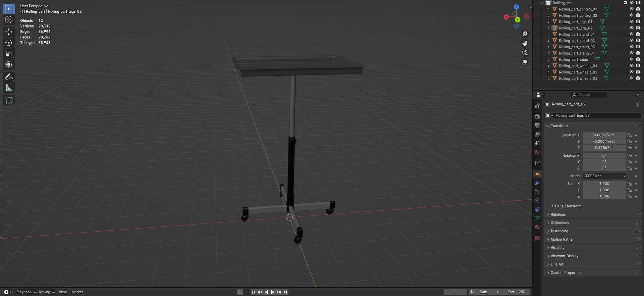Select the Add Cube tool

[x=9, y=100]
